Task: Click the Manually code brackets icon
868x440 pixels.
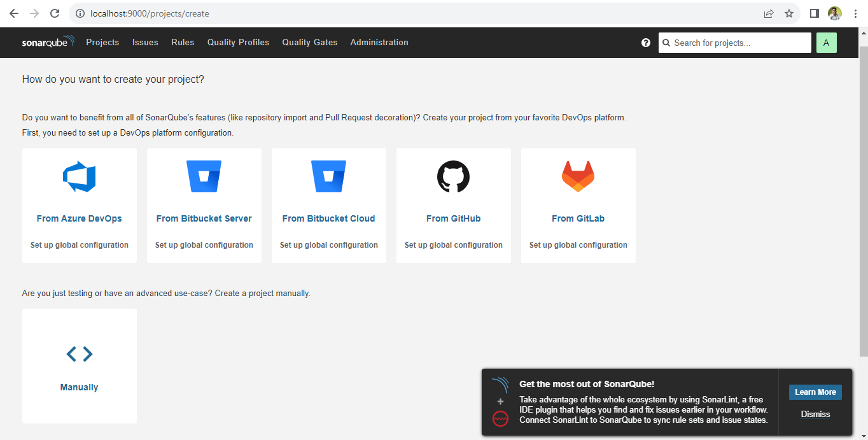Action: tap(79, 353)
